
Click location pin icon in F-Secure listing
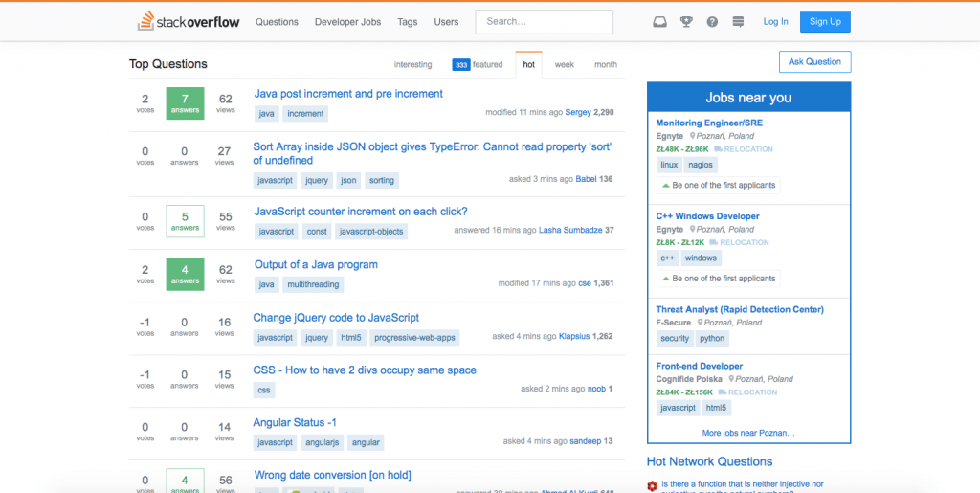(700, 323)
